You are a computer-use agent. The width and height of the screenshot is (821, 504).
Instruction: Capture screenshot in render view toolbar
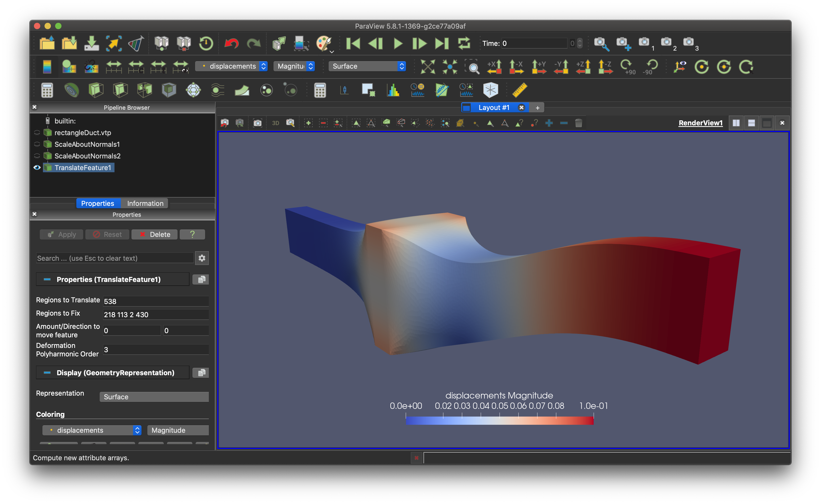(x=257, y=123)
